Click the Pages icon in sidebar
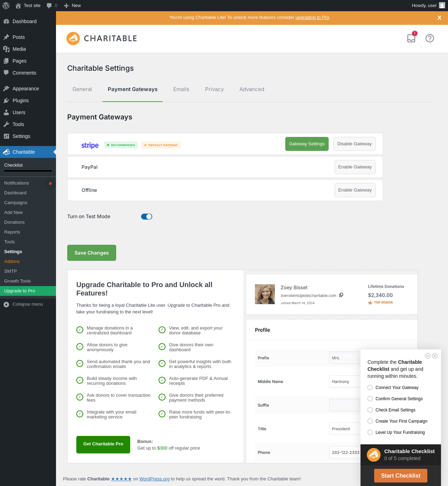448x486 pixels. [x=6, y=61]
